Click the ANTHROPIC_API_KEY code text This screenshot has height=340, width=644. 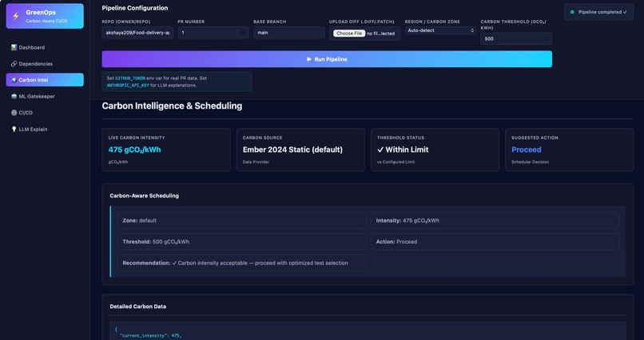pos(128,86)
